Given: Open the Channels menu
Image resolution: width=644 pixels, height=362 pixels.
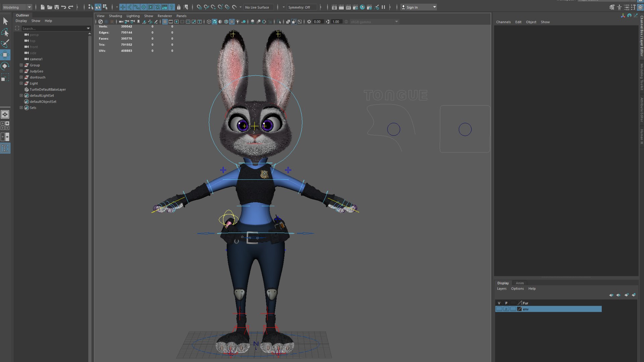Looking at the screenshot, I should pos(503,22).
